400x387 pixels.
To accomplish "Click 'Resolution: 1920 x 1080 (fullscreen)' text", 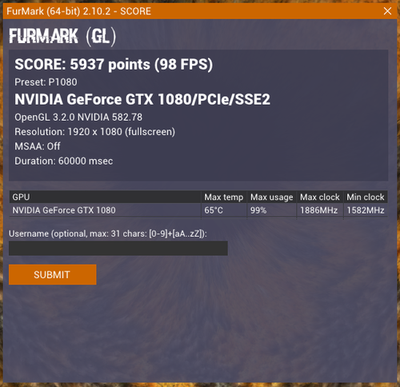I will pos(95,132).
